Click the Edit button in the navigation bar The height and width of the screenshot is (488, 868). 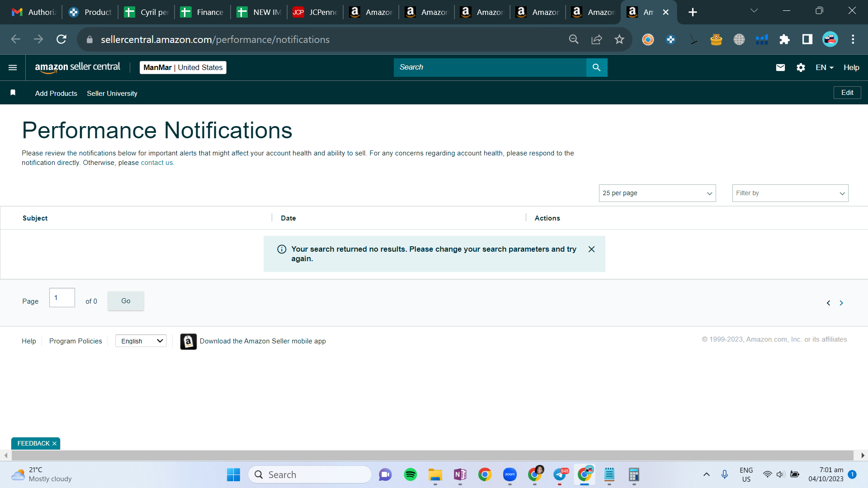[x=847, y=93]
